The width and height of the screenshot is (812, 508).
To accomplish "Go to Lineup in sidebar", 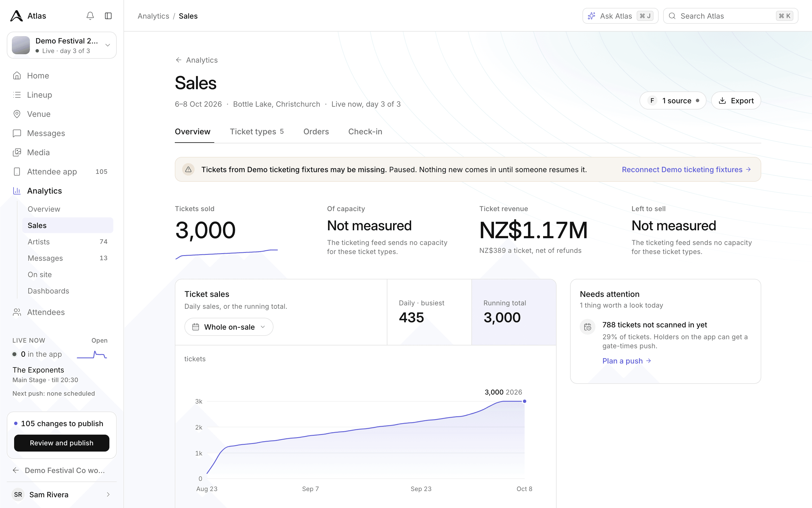I will pyautogui.click(x=62, y=95).
